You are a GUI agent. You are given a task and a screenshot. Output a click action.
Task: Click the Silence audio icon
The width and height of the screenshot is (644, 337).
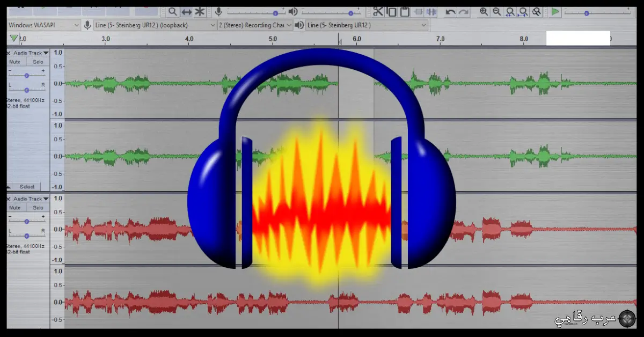click(x=433, y=11)
